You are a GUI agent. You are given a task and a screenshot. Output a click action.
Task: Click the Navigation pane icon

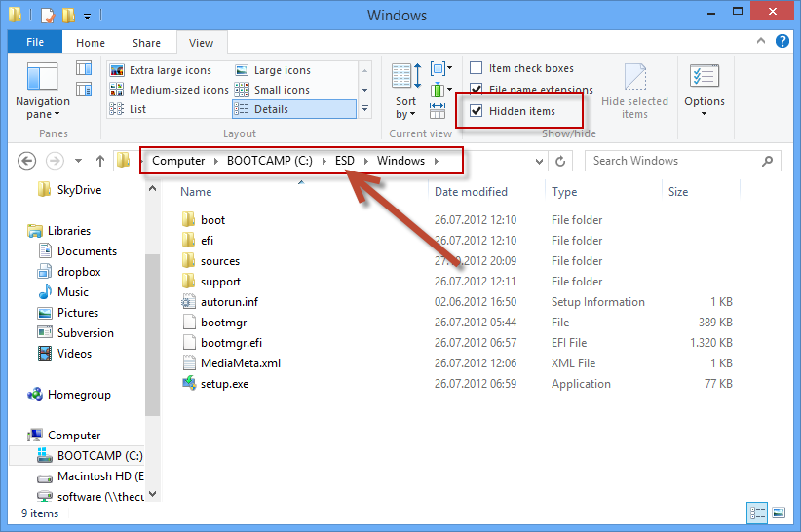click(42, 78)
